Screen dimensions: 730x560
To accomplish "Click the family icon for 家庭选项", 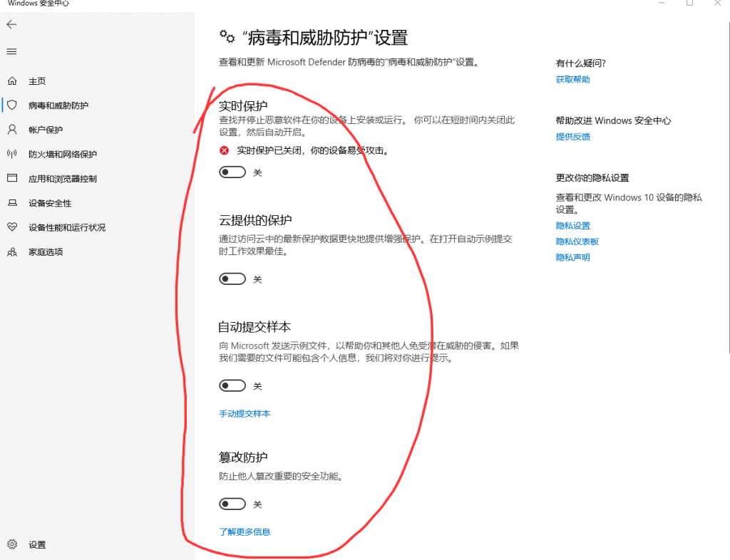I will pyautogui.click(x=12, y=252).
